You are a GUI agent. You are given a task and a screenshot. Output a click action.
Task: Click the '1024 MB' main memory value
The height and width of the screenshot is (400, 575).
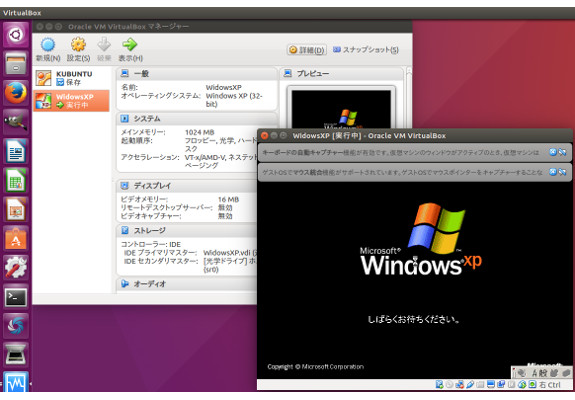point(199,132)
